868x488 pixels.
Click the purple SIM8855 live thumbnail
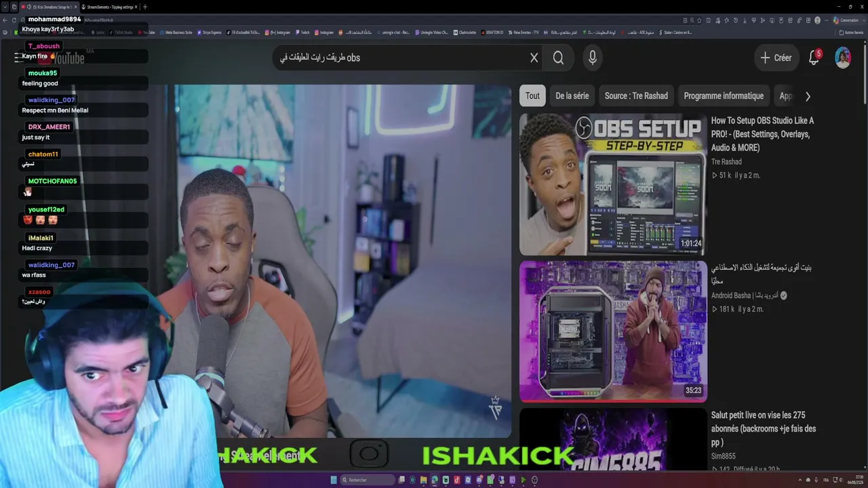(x=613, y=439)
